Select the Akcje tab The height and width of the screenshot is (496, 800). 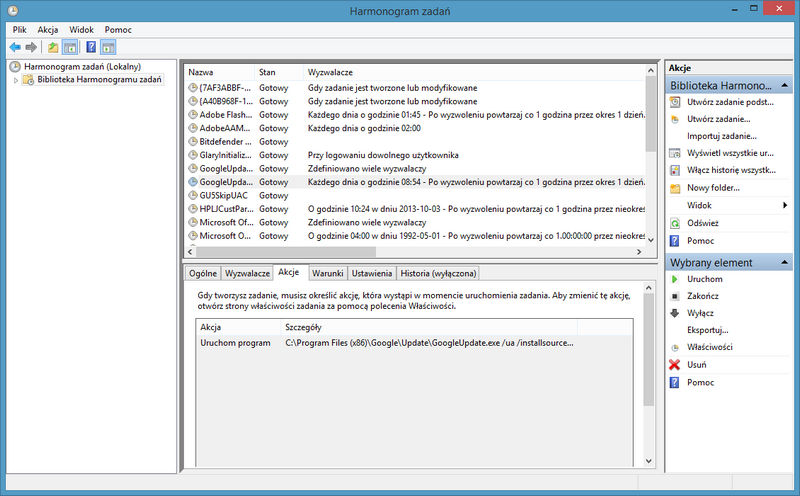[289, 272]
